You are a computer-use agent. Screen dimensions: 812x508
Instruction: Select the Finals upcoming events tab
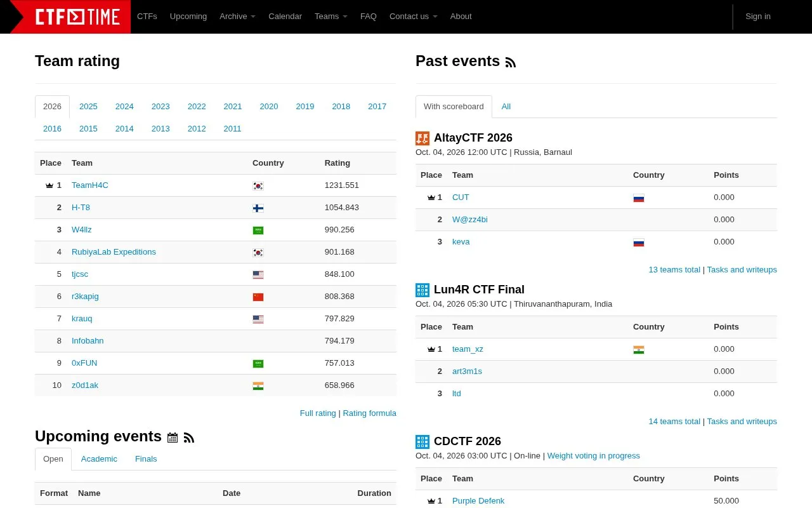click(146, 459)
